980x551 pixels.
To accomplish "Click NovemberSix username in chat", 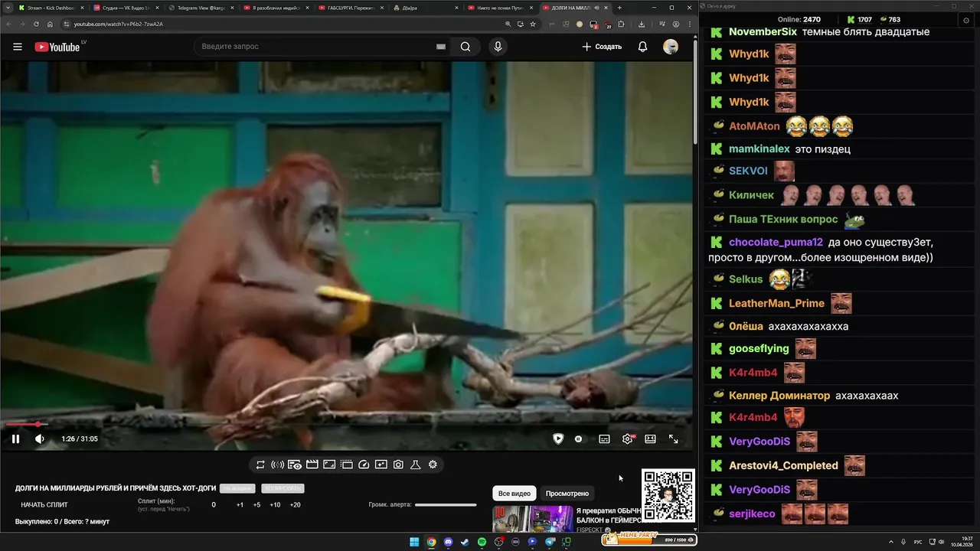I will pos(761,32).
